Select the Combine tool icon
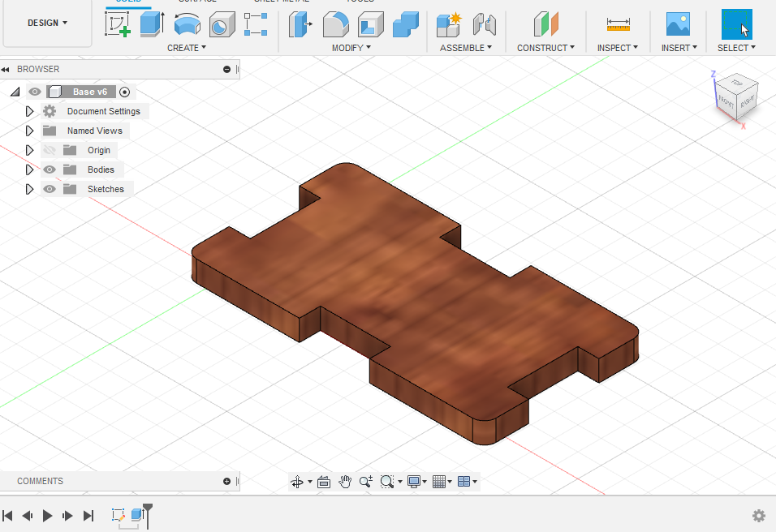The height and width of the screenshot is (532, 776). [405, 24]
